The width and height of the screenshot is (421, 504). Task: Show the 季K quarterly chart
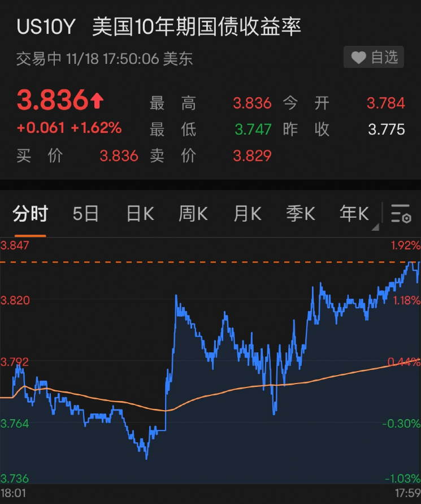[300, 214]
